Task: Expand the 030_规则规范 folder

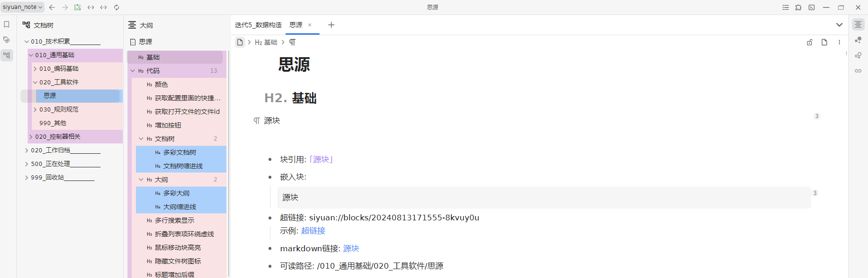Action: tap(35, 109)
